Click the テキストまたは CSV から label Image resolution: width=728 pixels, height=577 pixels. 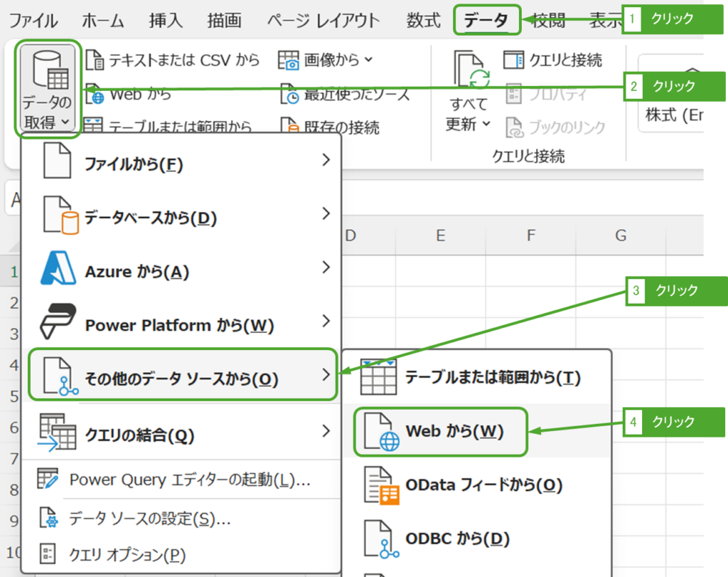pos(184,60)
